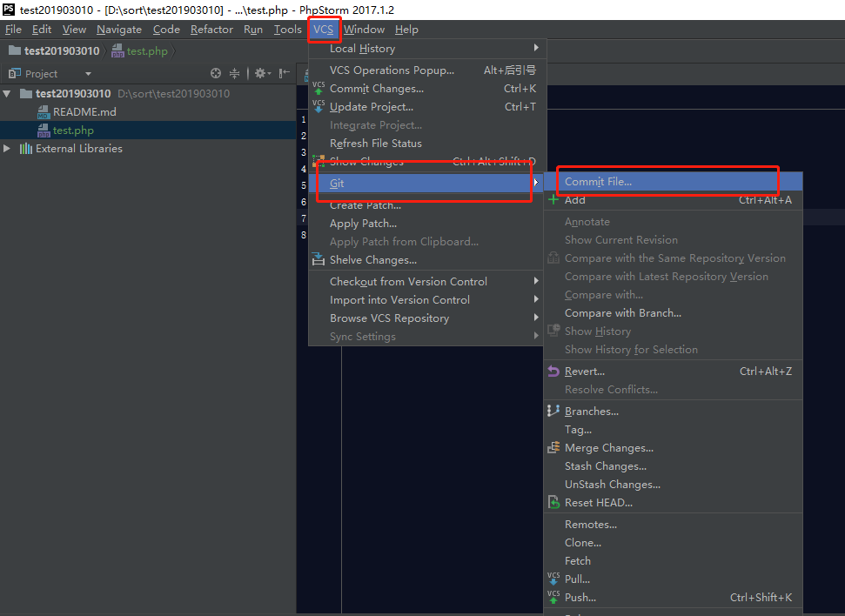845x616 pixels.
Task: Select Shelve Changes... item
Action: (x=426, y=260)
